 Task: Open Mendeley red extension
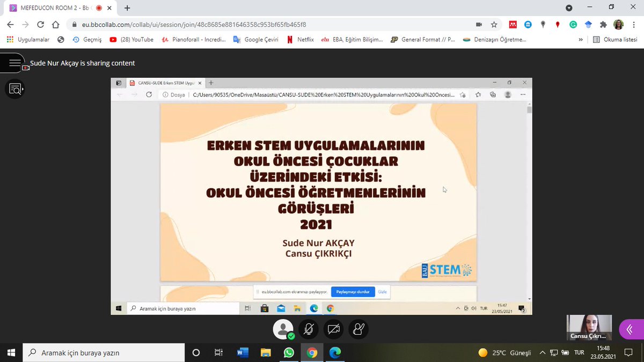tap(513, 25)
